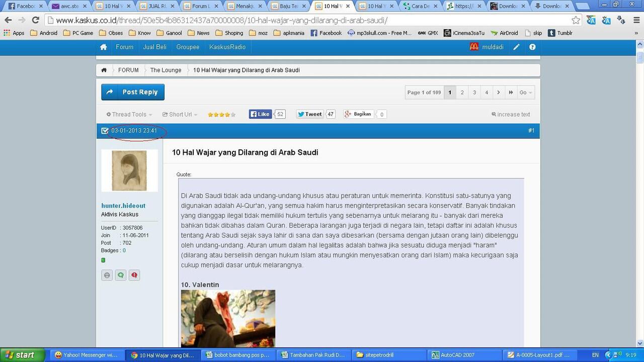Screen dimensions: 644x362
Task: Click the green quote reply icon under profile
Action: [121, 275]
